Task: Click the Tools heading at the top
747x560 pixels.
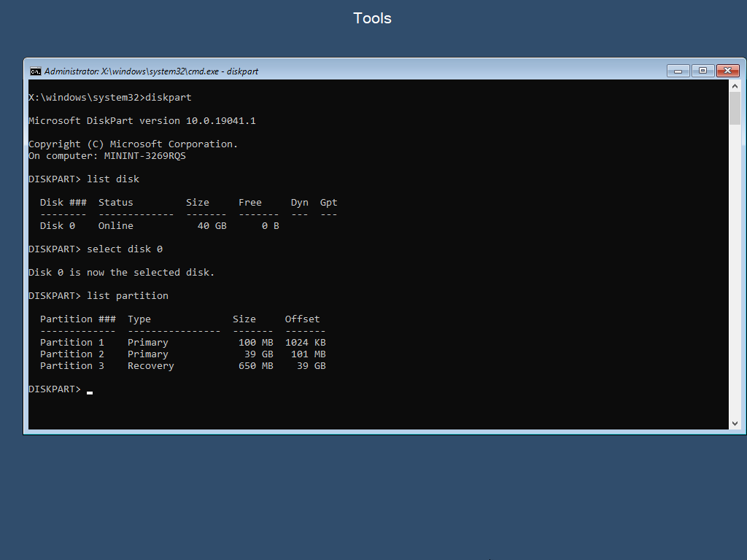Action: [372, 17]
